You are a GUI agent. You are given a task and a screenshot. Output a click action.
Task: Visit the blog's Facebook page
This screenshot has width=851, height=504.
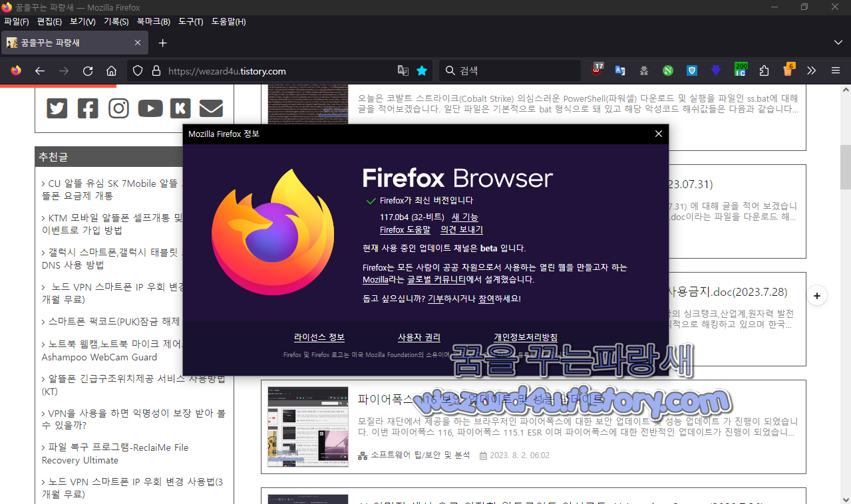[88, 108]
